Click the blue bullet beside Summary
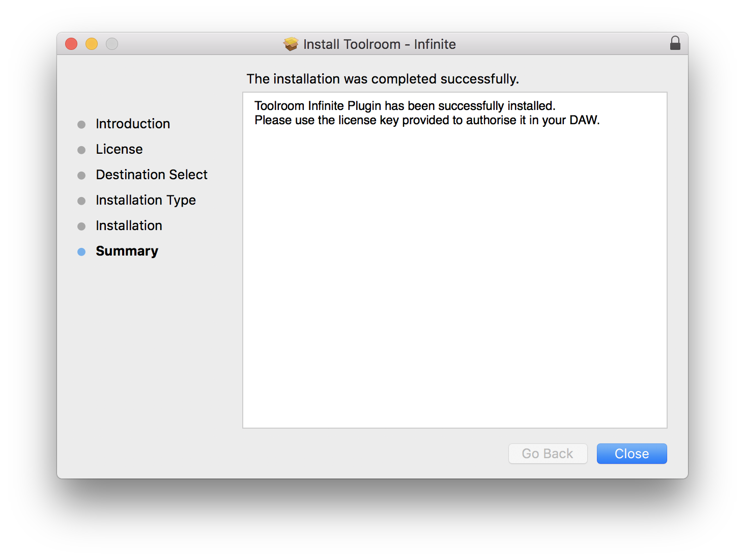 pos(81,251)
